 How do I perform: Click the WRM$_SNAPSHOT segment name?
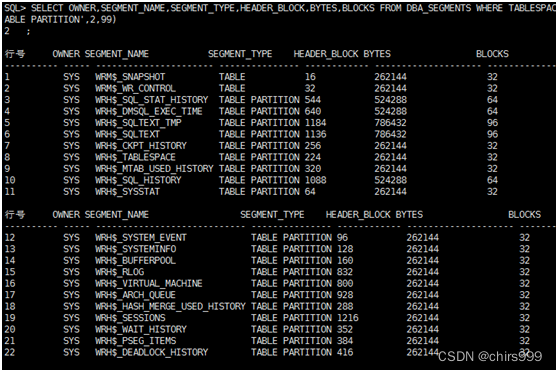pyautogui.click(x=130, y=77)
